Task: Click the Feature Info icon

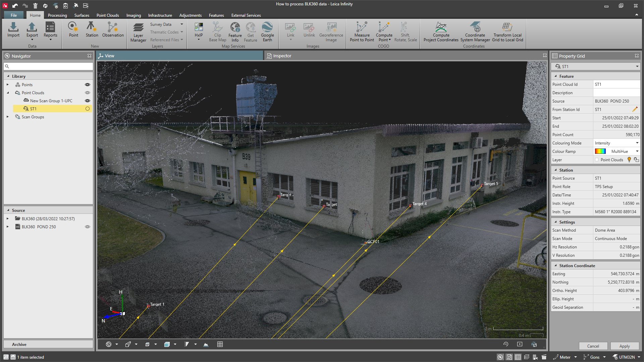Action: [235, 32]
